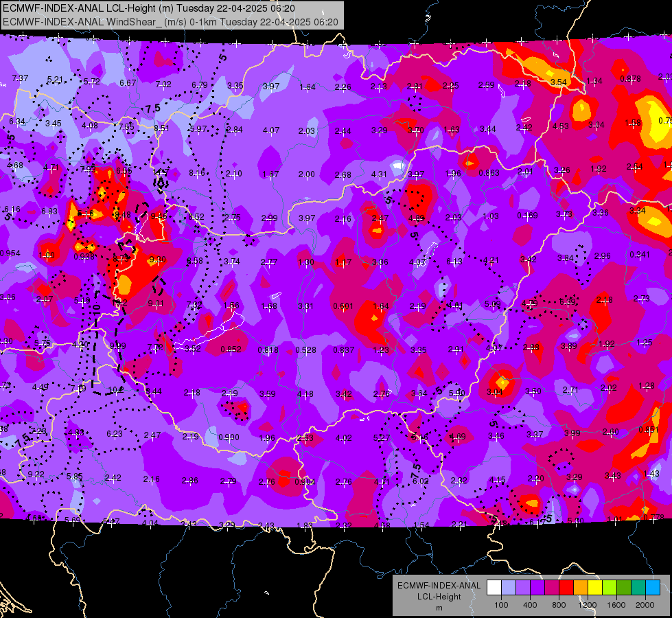Click the grid value 0.341
672x618 pixels.
[640, 255]
